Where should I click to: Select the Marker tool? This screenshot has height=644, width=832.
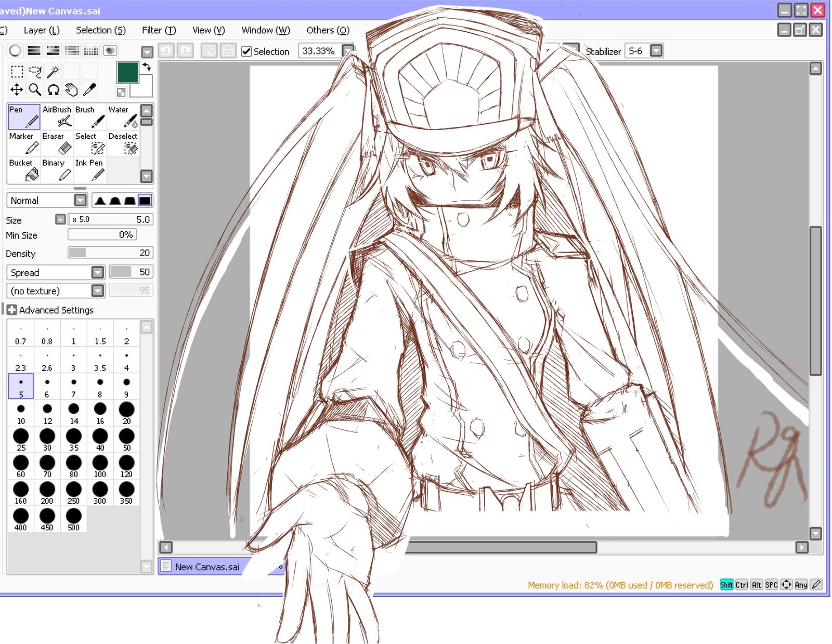(x=24, y=143)
